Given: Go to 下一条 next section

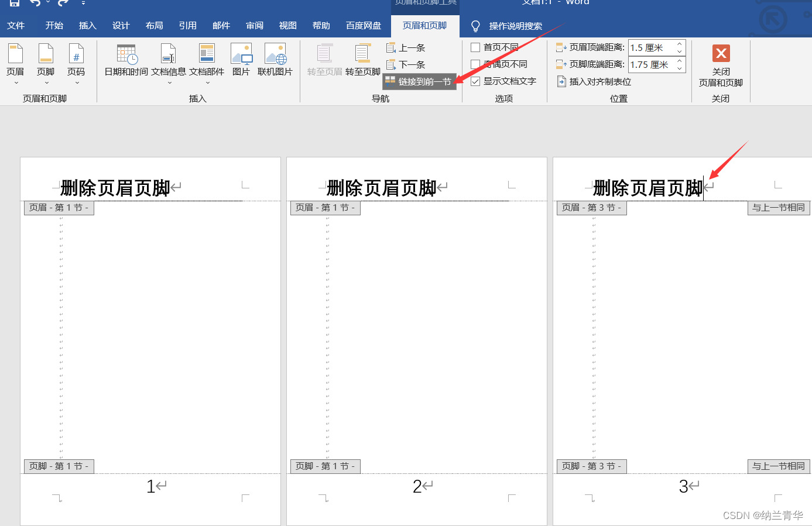Looking at the screenshot, I should [406, 65].
